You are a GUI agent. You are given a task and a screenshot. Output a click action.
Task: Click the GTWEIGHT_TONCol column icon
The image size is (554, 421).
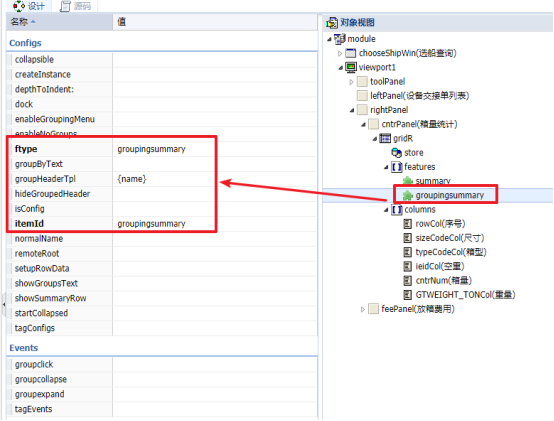coord(407,295)
